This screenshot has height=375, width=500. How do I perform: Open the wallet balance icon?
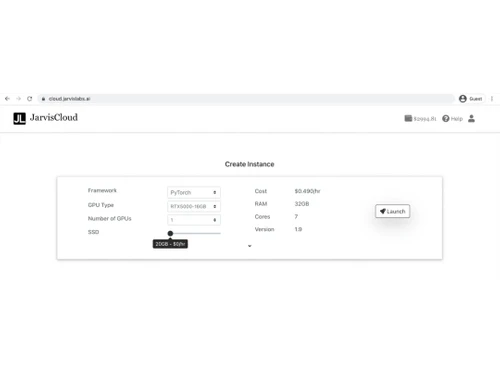(x=408, y=118)
